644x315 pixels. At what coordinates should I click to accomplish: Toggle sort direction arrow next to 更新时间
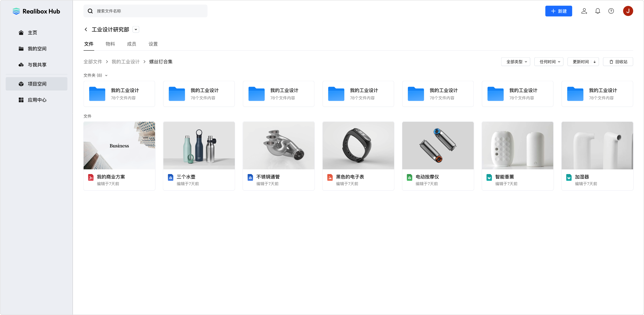pos(594,62)
